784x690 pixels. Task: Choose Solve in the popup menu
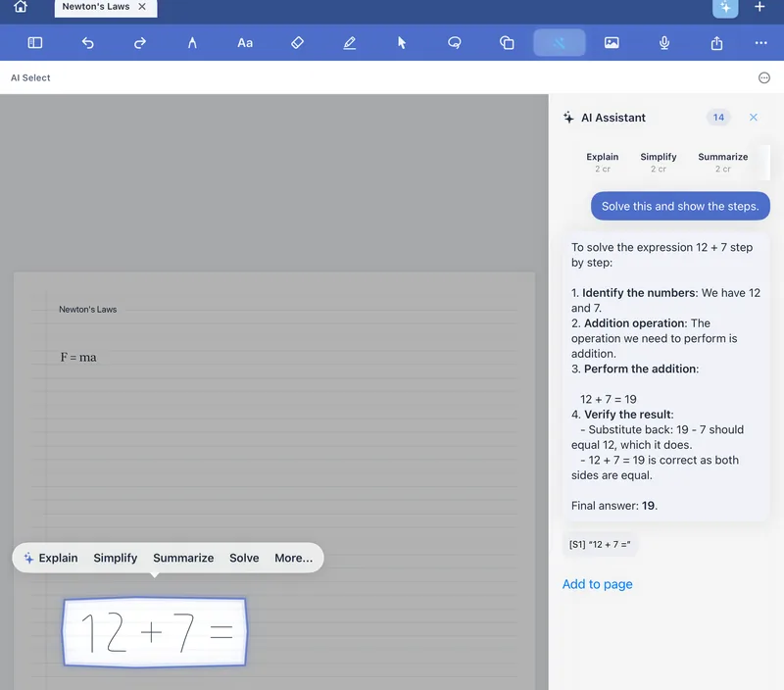tap(244, 558)
